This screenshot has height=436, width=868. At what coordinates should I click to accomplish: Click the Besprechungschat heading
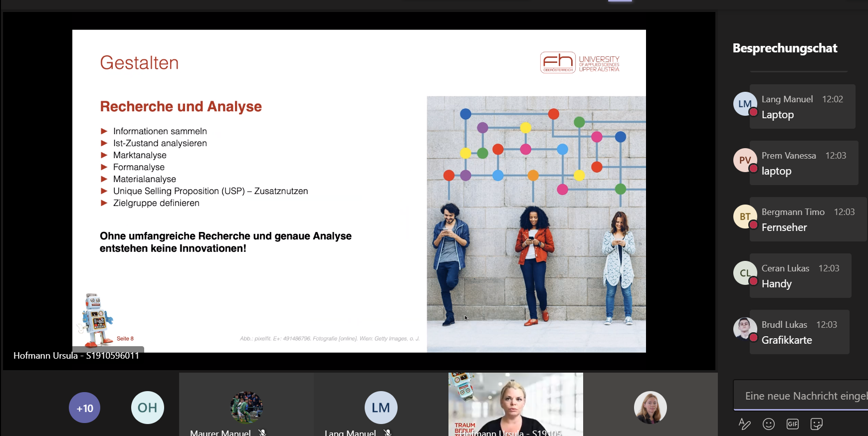pos(785,48)
